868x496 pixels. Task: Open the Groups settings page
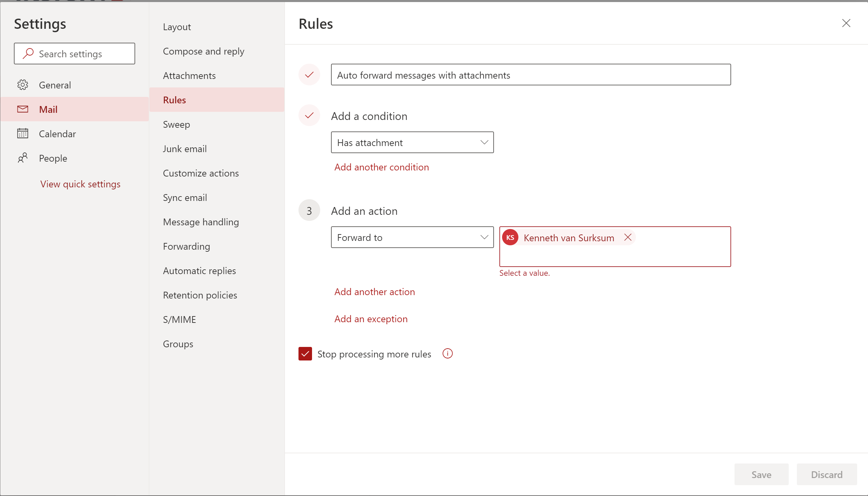tap(216, 344)
